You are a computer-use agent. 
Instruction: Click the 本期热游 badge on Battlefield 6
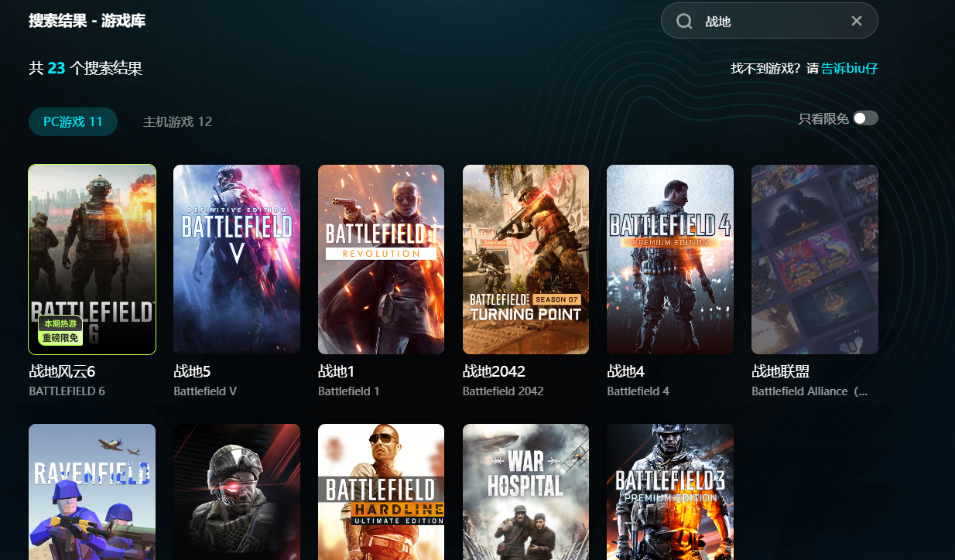60,323
